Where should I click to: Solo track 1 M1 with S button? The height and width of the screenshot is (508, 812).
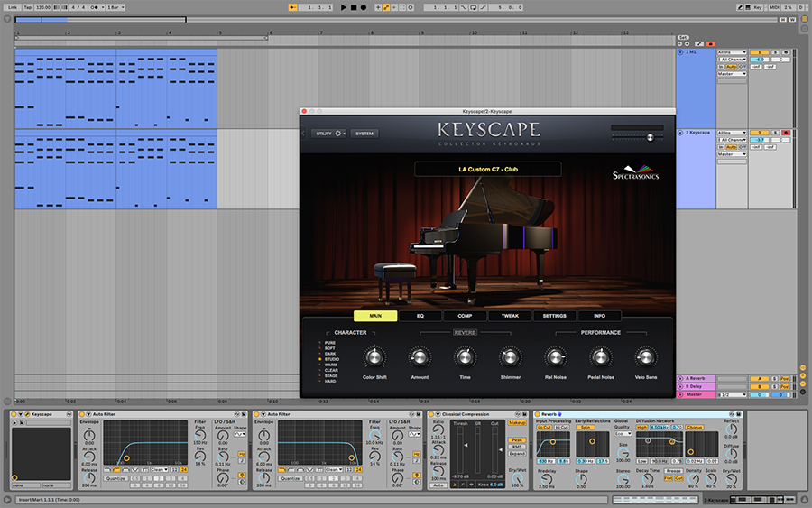[775, 52]
